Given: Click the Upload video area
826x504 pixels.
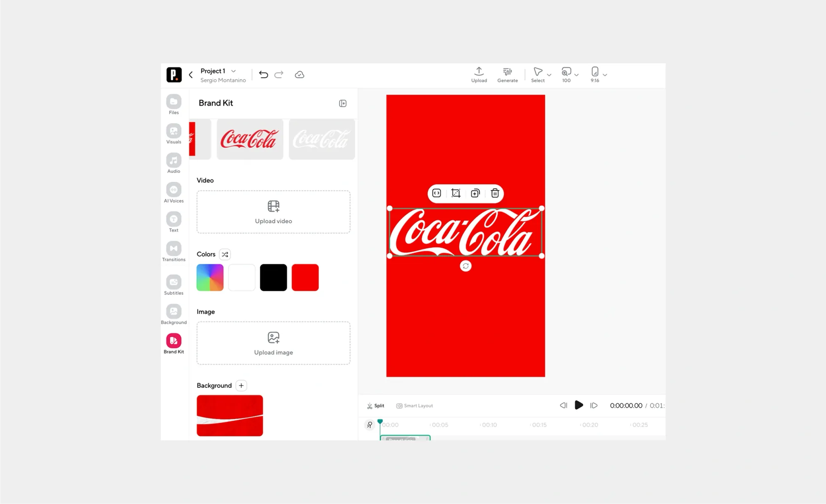Looking at the screenshot, I should tap(273, 212).
